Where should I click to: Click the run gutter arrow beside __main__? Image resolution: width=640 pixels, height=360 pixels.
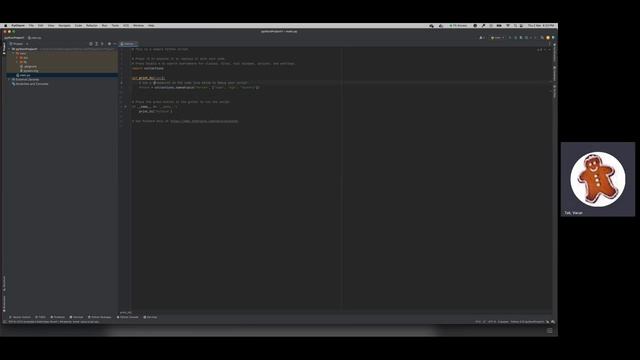(x=125, y=107)
